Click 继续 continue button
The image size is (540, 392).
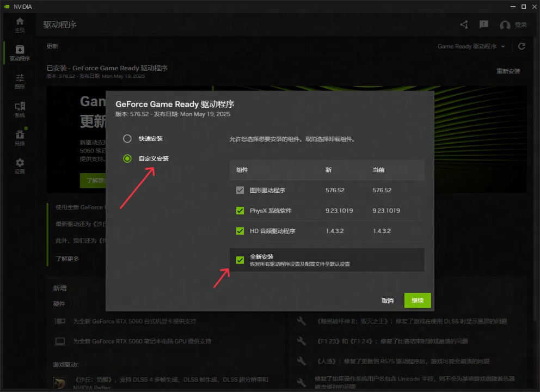coord(418,301)
